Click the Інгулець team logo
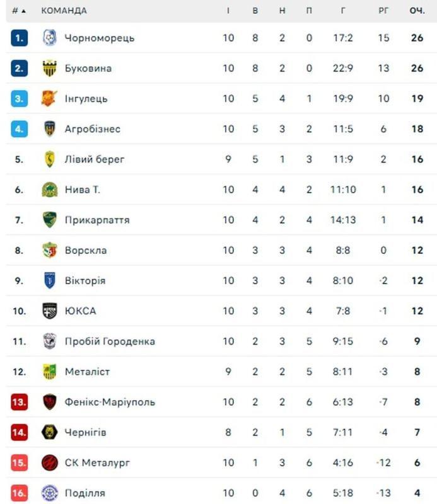 [x=49, y=98]
